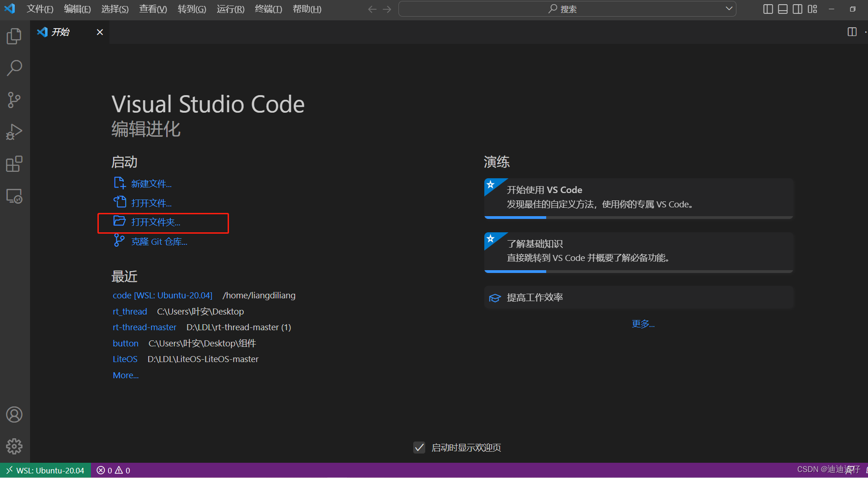868x478 pixels.
Task: Click the new file icon beside 新建文件
Action: pyautogui.click(x=120, y=183)
